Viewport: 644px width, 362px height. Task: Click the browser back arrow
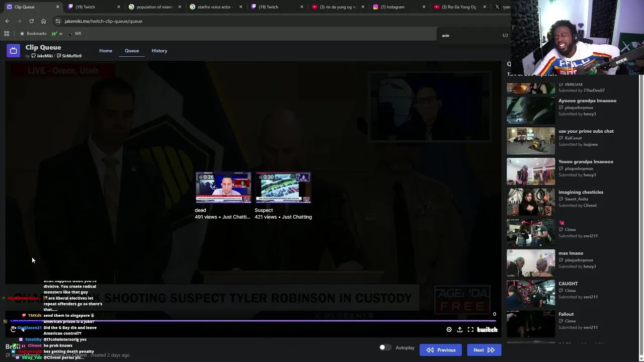coord(7,21)
